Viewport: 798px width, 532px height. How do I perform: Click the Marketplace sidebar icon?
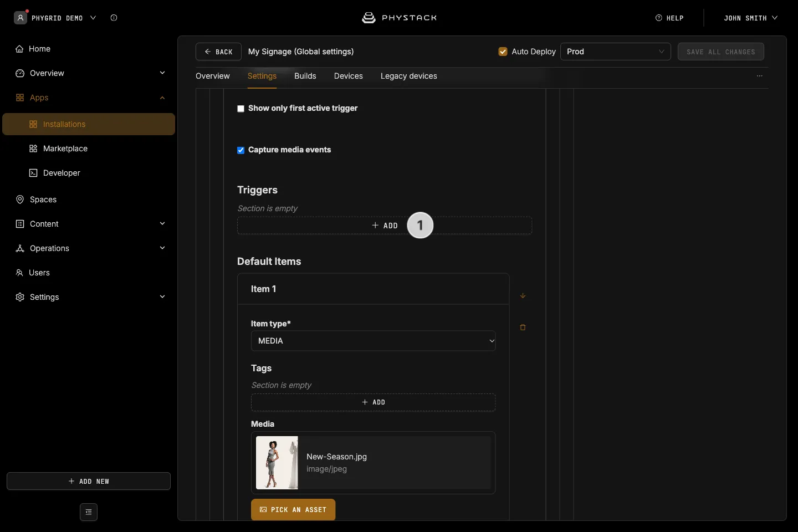point(33,149)
